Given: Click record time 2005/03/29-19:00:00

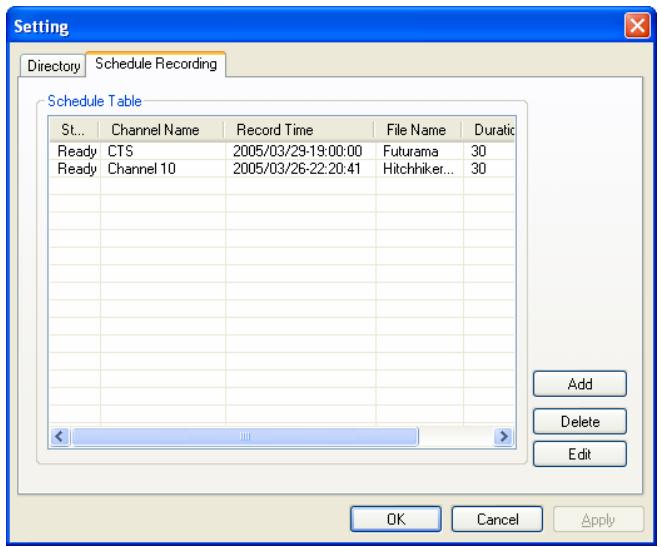Looking at the screenshot, I should point(297,151).
